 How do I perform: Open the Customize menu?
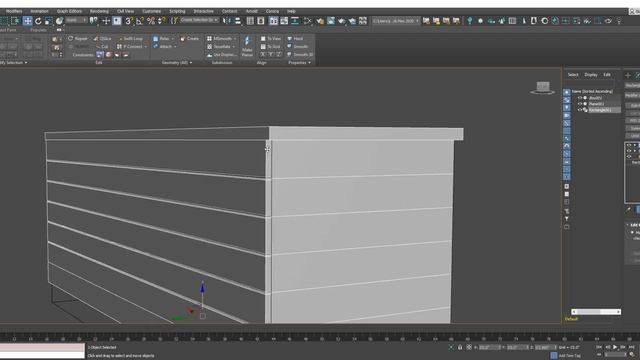[151, 11]
